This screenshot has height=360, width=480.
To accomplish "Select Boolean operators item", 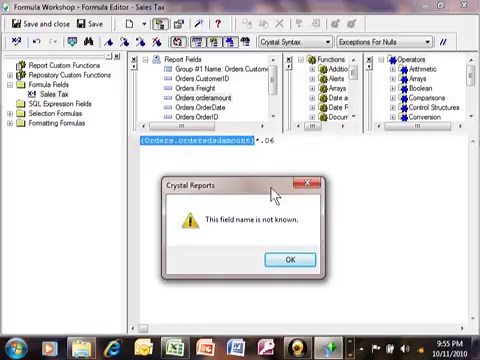I will 420,88.
